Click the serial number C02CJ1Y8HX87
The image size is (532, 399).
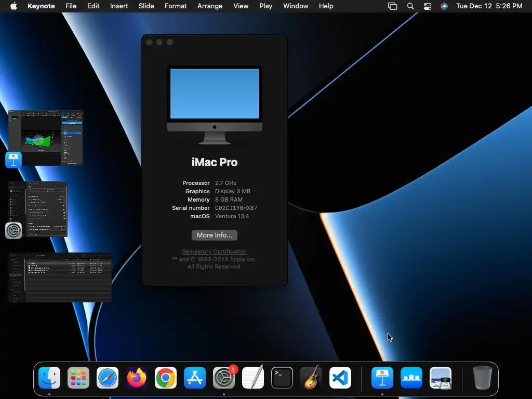[236, 208]
